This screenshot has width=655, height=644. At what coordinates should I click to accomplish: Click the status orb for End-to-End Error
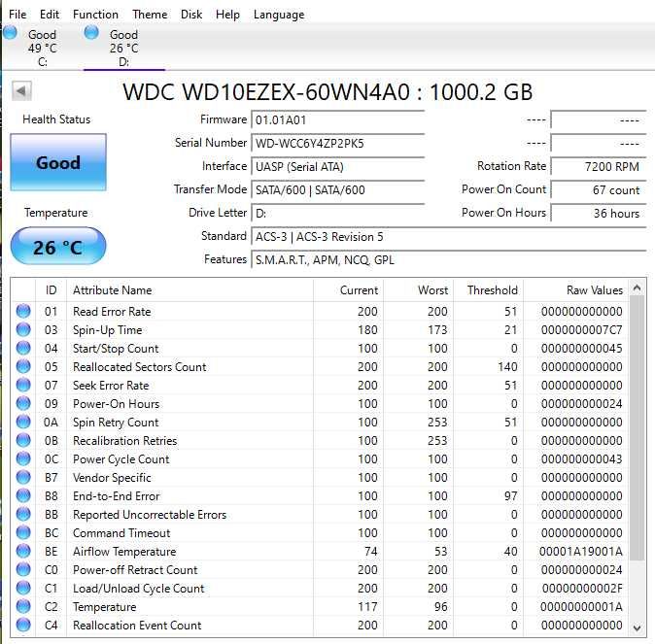click(23, 495)
